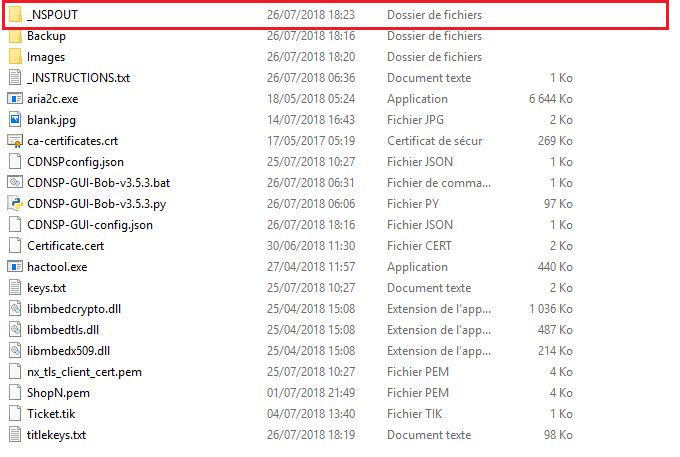Image resolution: width=680 pixels, height=457 pixels.
Task: Click the 97 Ko size value
Action: [558, 204]
